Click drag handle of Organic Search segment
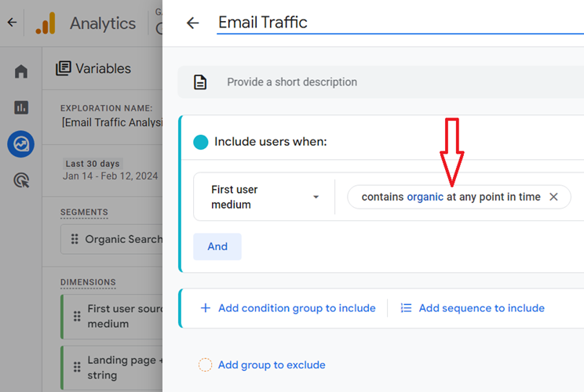This screenshot has width=584, height=392. (x=75, y=239)
